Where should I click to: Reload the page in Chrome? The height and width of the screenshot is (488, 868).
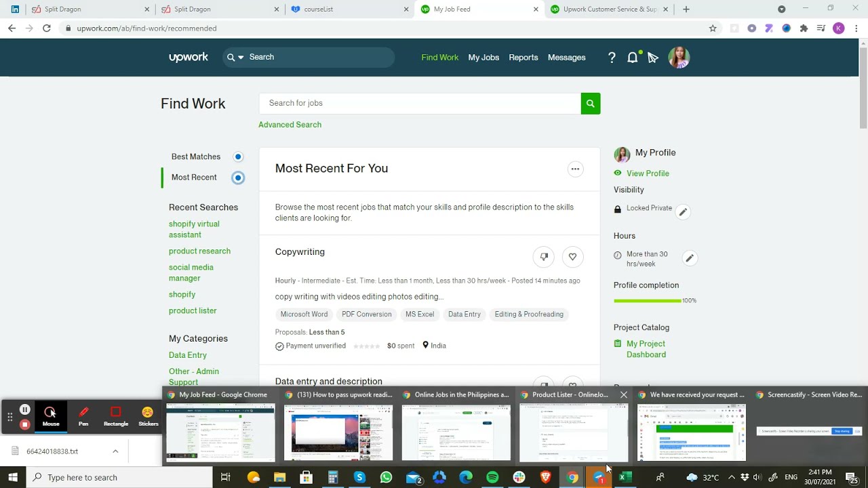coord(47,28)
